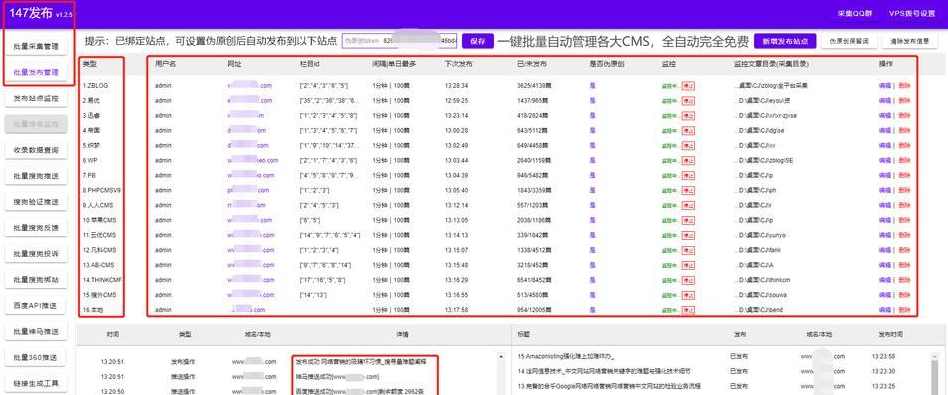Click 删除 in the THINKCMF row
This screenshot has width=948, height=395.
pos(904,280)
